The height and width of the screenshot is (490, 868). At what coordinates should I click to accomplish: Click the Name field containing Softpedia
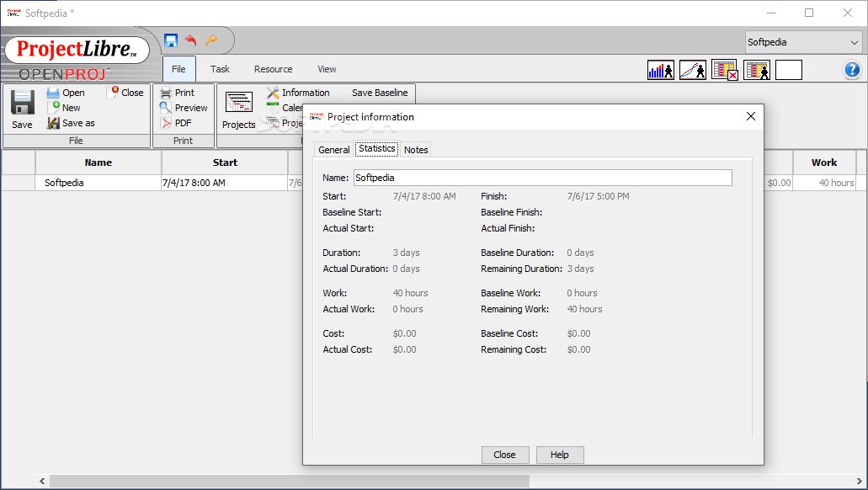542,178
